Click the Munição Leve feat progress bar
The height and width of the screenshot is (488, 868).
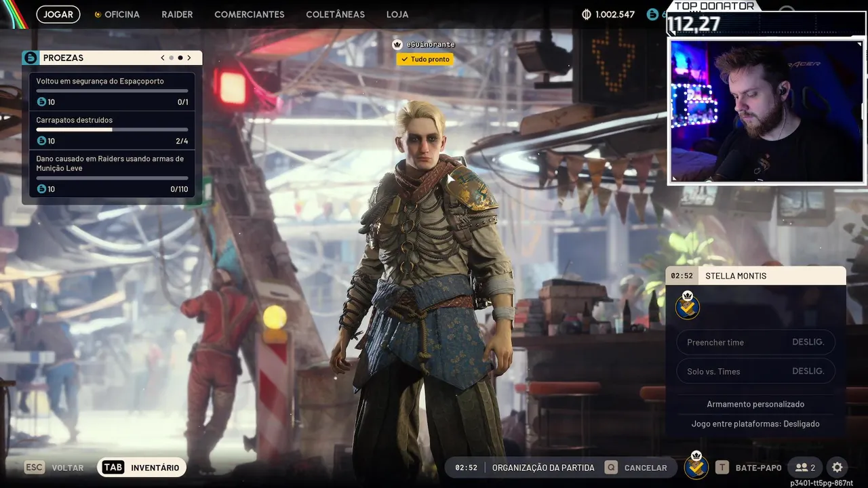coord(112,178)
